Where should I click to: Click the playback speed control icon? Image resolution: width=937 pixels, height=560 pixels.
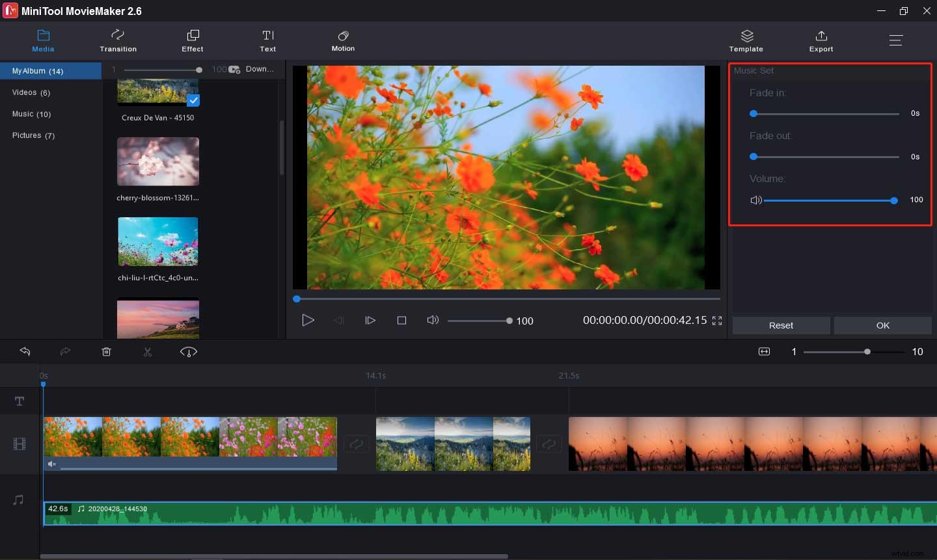(188, 352)
